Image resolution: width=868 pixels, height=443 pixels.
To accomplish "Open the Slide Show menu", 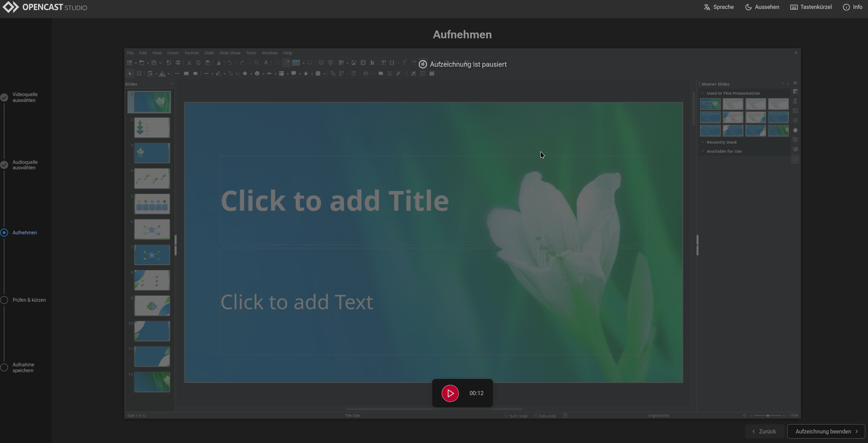I will [230, 53].
